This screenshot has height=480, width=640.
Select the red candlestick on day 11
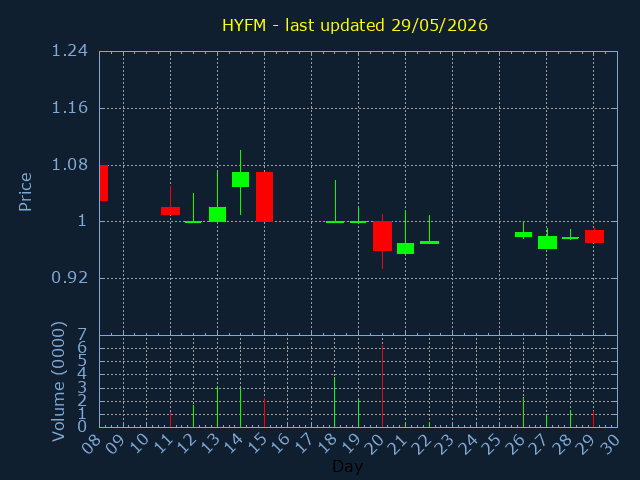(x=170, y=211)
